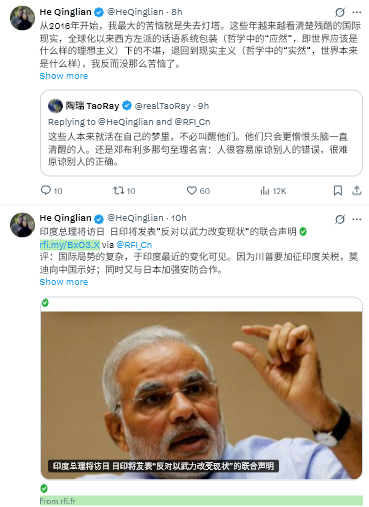The height and width of the screenshot is (507, 369).
Task: Expand second tweet with Show more
Action: tap(64, 282)
